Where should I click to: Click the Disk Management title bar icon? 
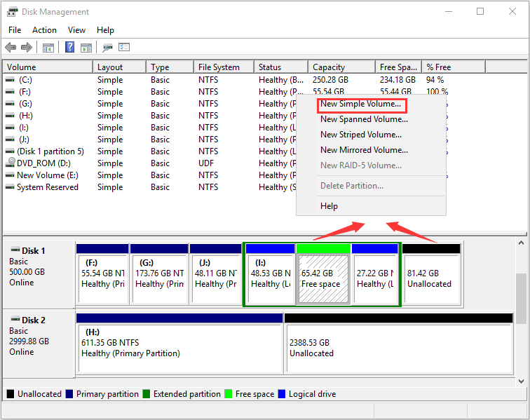point(12,12)
